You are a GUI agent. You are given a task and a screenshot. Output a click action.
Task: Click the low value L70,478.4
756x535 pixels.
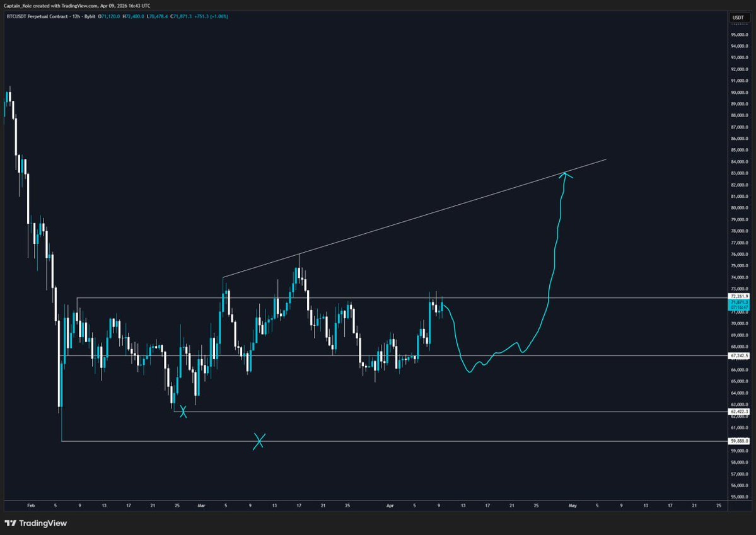[x=157, y=16]
